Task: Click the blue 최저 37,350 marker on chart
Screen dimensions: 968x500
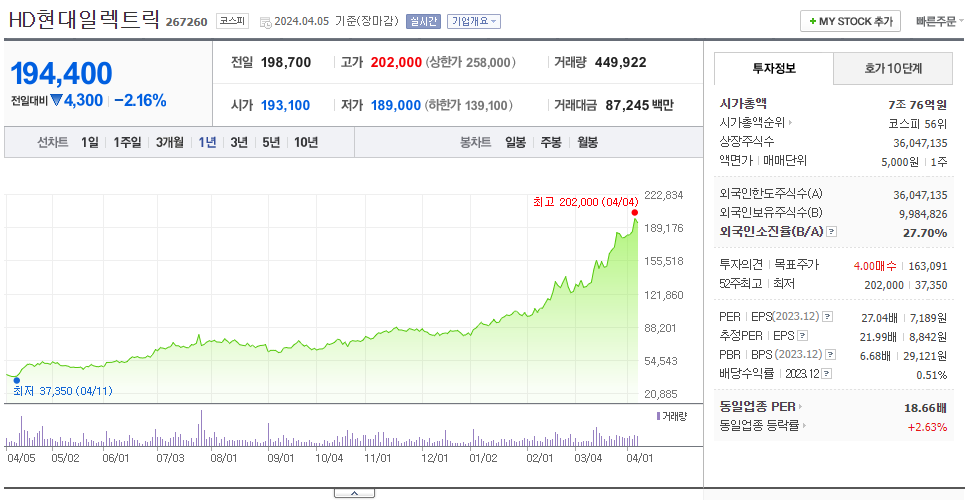Action: 17,380
